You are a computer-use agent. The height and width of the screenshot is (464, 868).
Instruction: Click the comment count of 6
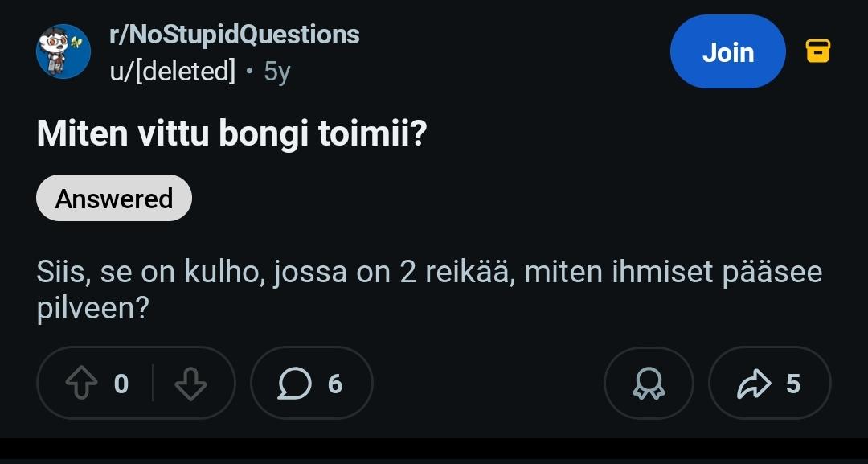click(335, 384)
